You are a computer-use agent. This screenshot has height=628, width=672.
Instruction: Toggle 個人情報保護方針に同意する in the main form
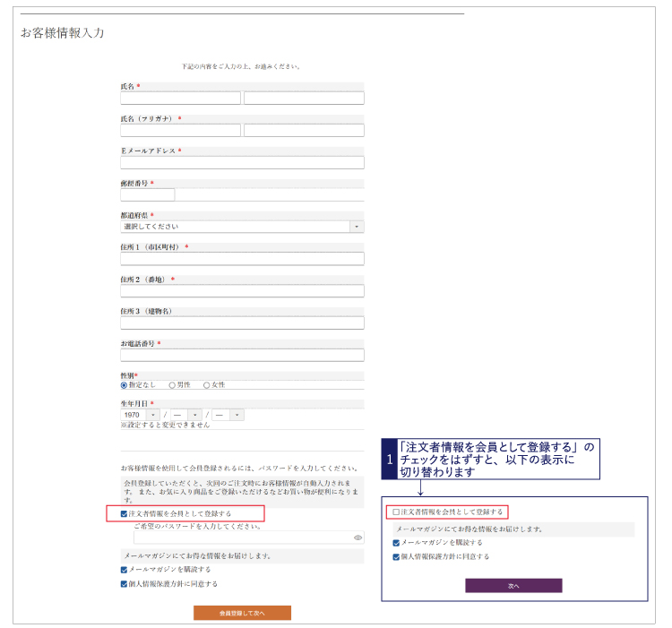pyautogui.click(x=125, y=584)
